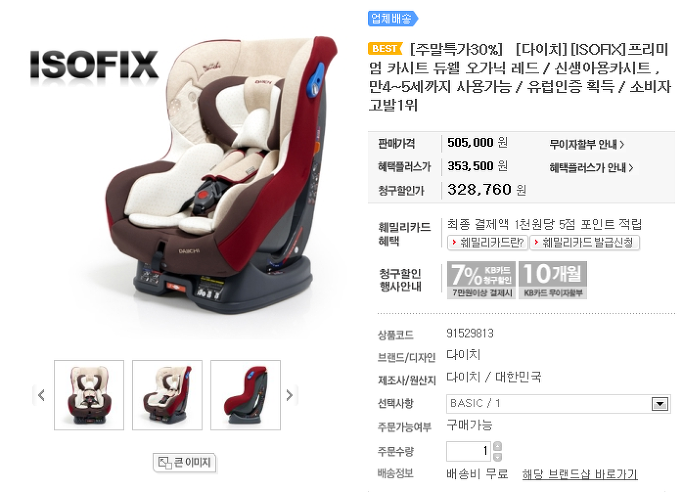Open 혜택플러스가 안내 link

point(591,167)
